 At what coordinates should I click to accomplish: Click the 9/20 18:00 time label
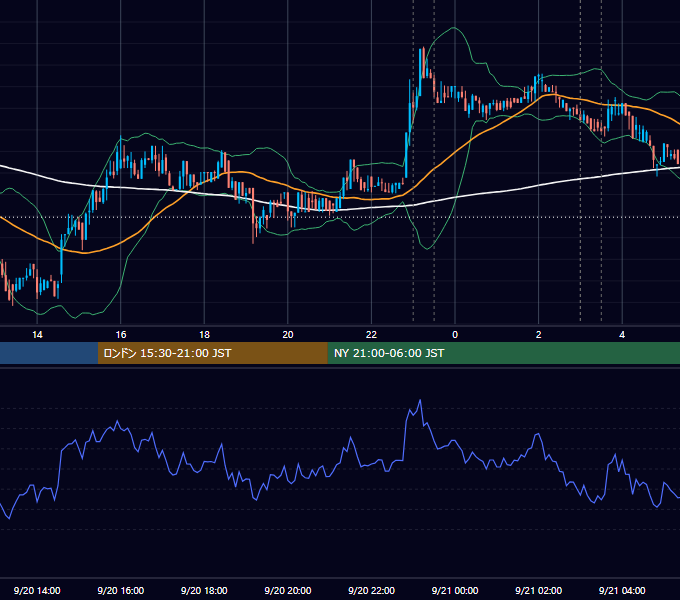click(204, 590)
